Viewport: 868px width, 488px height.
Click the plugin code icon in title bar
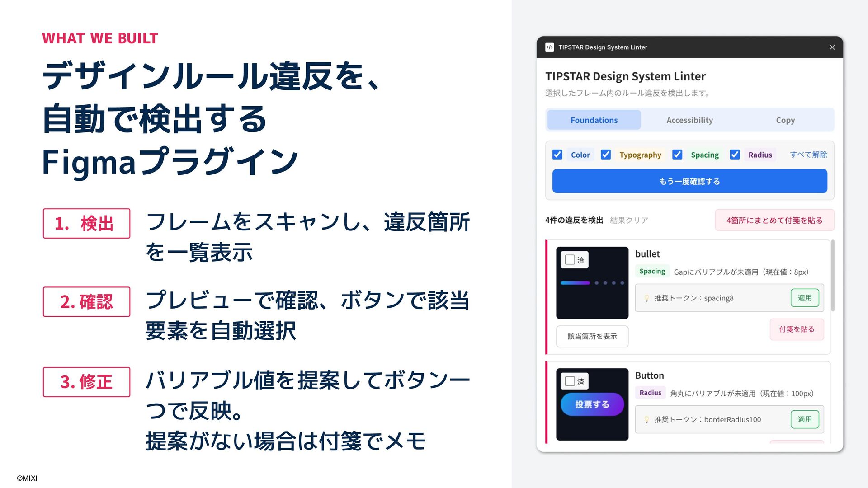pos(549,47)
